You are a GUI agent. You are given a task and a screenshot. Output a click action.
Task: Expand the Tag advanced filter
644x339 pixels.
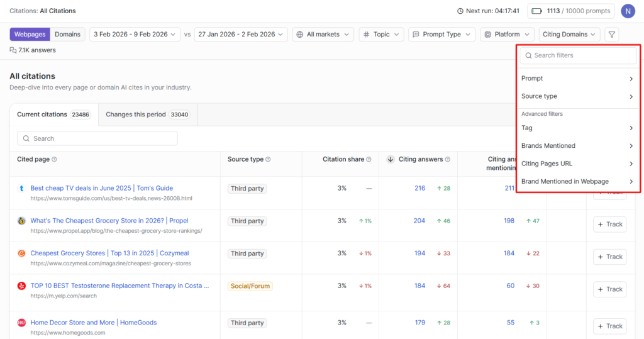click(x=577, y=128)
